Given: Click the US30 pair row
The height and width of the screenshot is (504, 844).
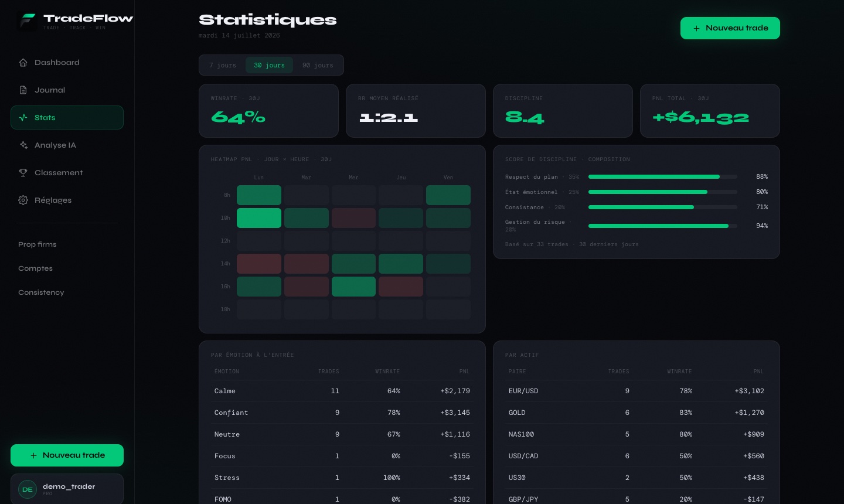Looking at the screenshot, I should click(637, 478).
